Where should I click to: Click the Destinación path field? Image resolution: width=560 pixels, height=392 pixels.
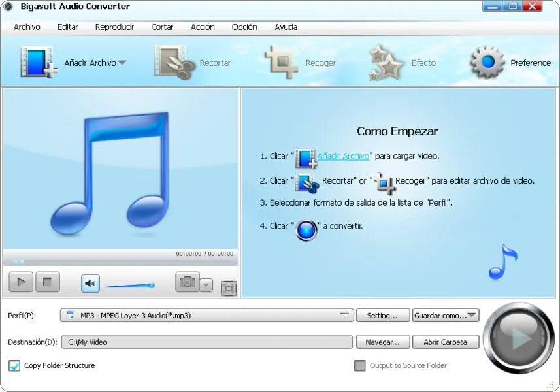(x=206, y=342)
